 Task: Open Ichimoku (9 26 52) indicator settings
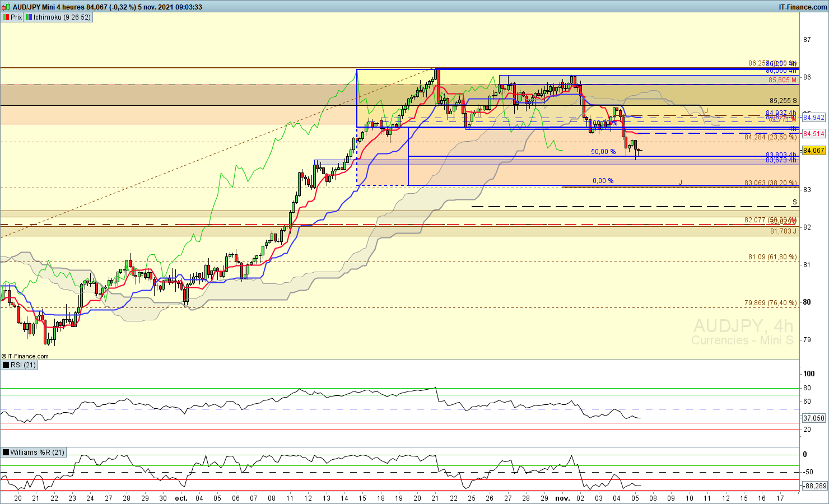(x=62, y=17)
